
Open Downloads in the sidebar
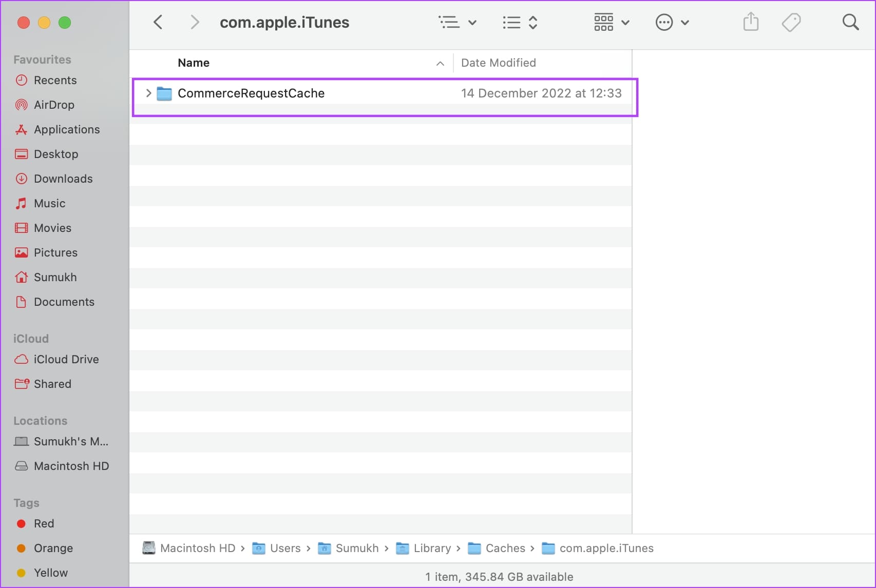(x=63, y=179)
